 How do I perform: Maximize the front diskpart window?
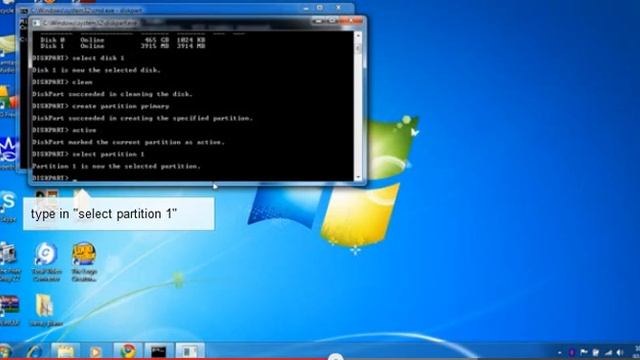(x=331, y=20)
